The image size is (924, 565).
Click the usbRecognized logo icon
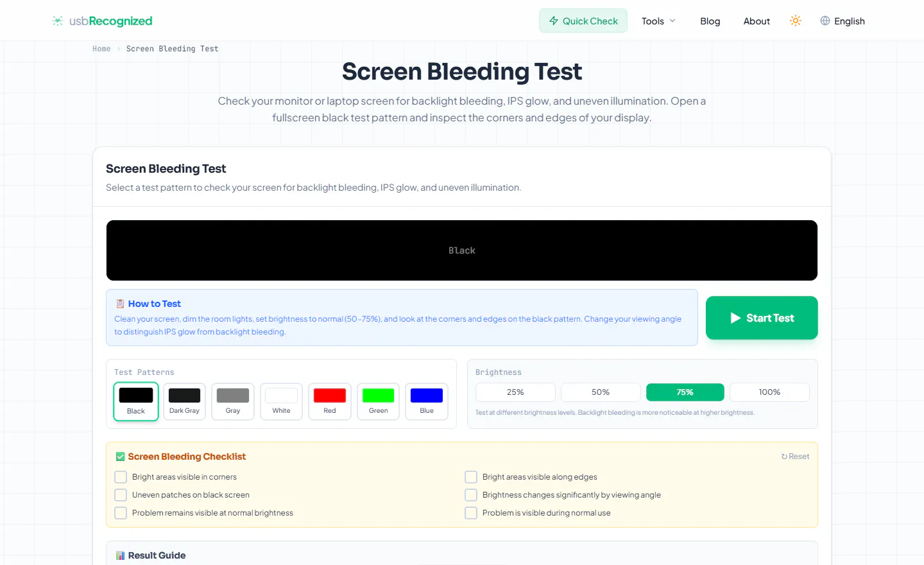[58, 21]
